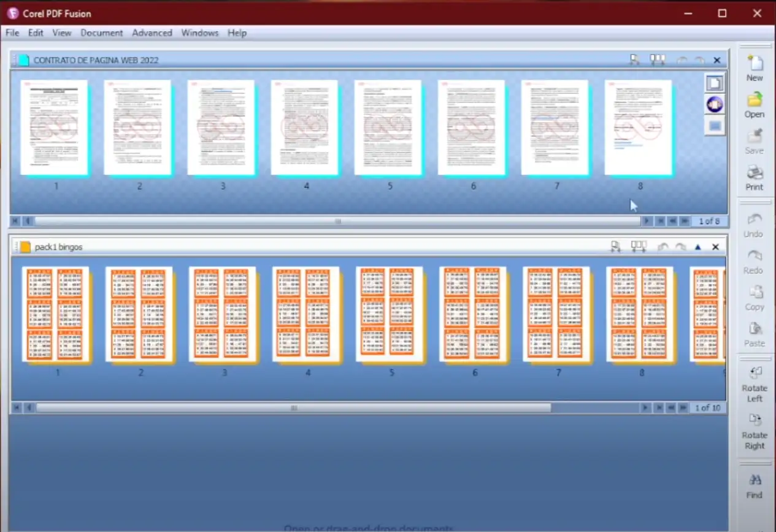Select page 5 thumbnail of CONTRATO document
This screenshot has height=532, width=776.
[388, 128]
